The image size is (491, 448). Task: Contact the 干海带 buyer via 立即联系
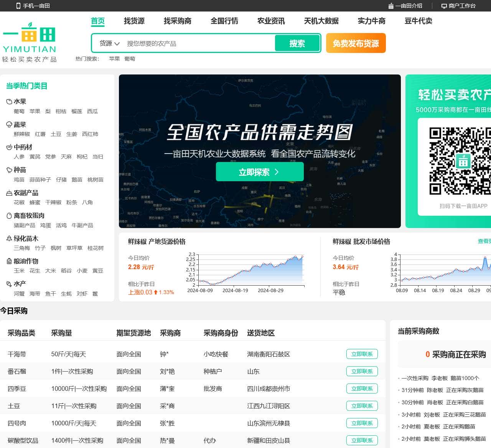point(362,354)
